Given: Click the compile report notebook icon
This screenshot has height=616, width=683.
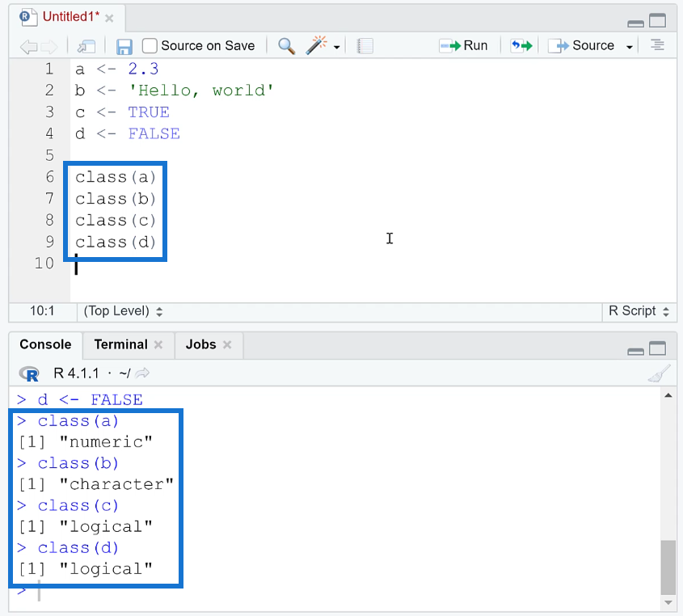Looking at the screenshot, I should coord(365,46).
